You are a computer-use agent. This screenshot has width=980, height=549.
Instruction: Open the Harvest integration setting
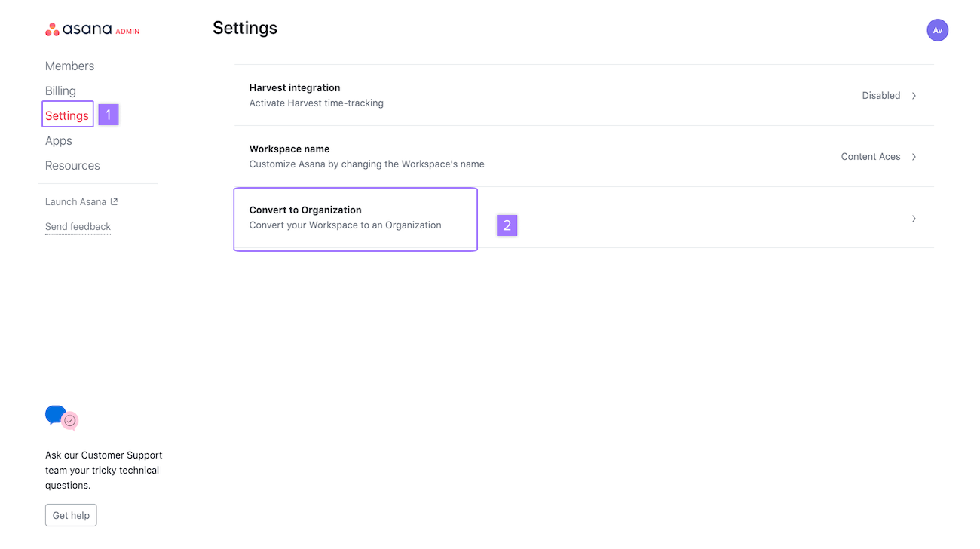coord(295,88)
